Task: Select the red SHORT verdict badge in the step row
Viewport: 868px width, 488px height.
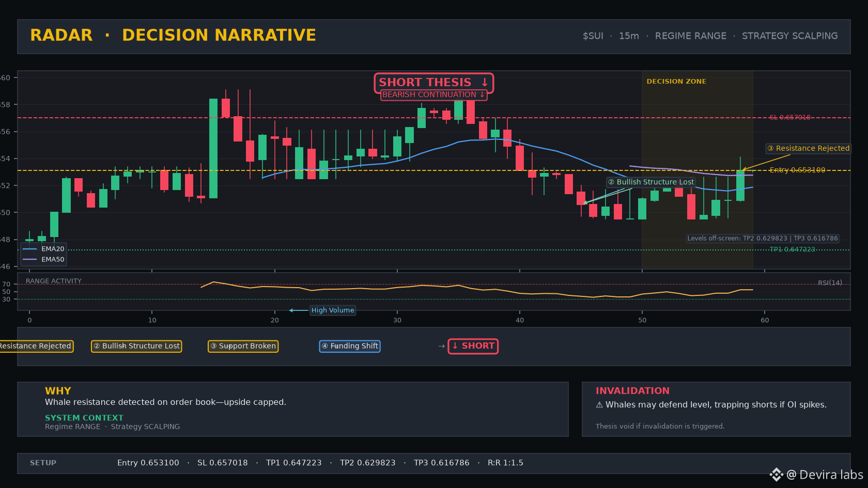Action: 473,346
